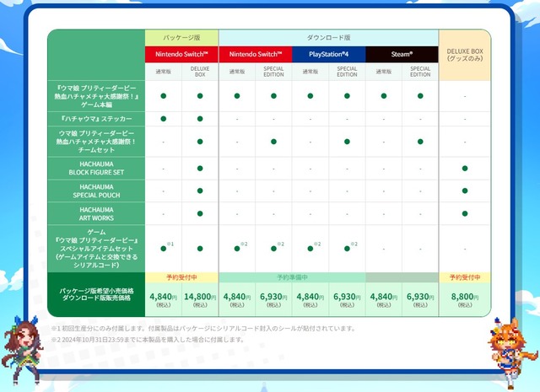Click the ゲーム本編 row label
540x392 pixels.
click(x=96, y=96)
